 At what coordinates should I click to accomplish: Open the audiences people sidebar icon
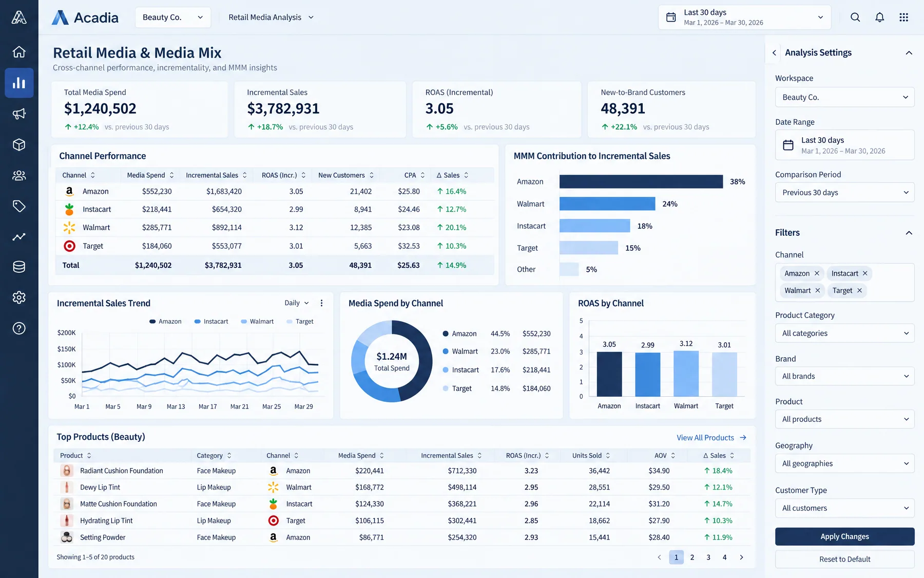click(x=19, y=175)
